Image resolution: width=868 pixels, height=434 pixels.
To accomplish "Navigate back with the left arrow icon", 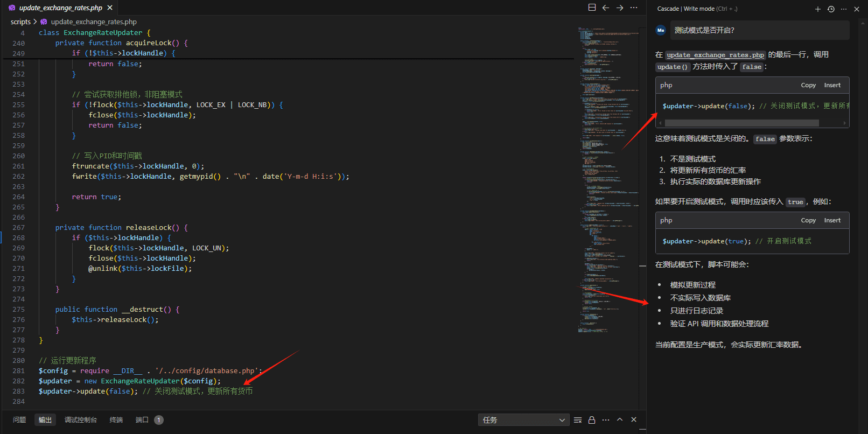I will point(606,8).
